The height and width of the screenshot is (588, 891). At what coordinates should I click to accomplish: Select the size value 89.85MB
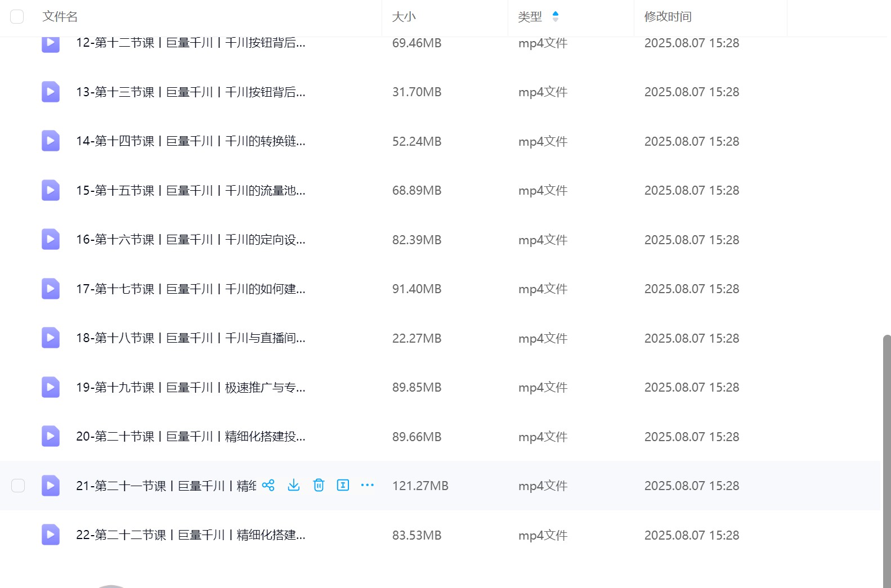[x=417, y=387]
